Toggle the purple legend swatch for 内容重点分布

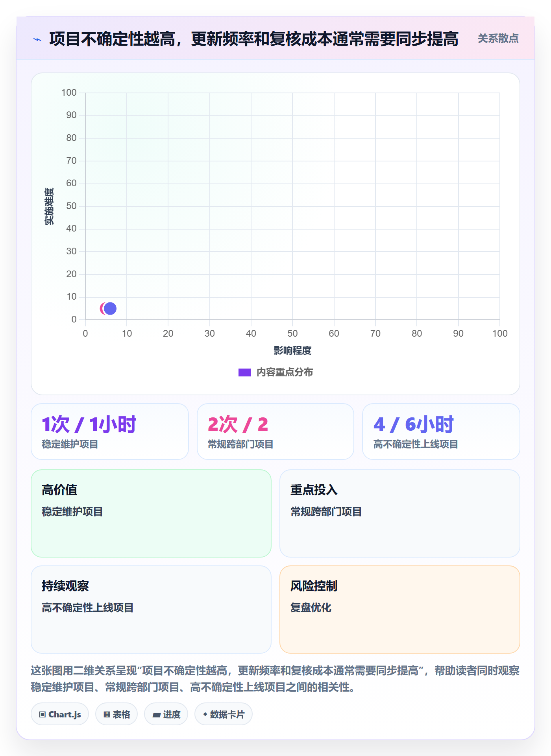click(245, 372)
